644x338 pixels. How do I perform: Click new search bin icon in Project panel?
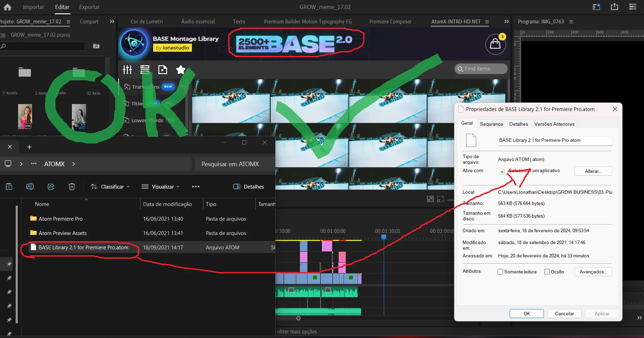(x=96, y=46)
